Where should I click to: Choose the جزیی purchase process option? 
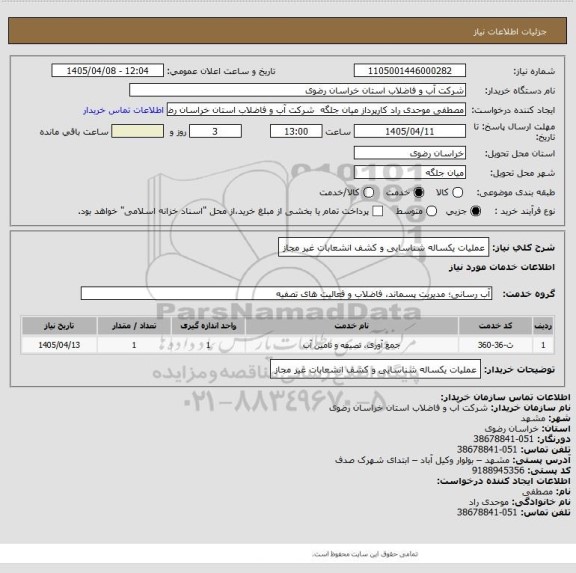click(x=475, y=211)
